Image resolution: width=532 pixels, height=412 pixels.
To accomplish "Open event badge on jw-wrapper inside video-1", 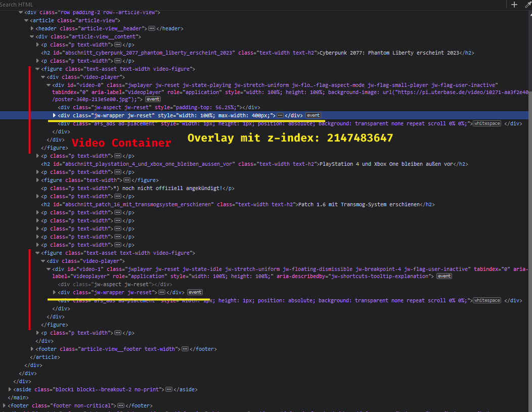I will tap(195, 292).
